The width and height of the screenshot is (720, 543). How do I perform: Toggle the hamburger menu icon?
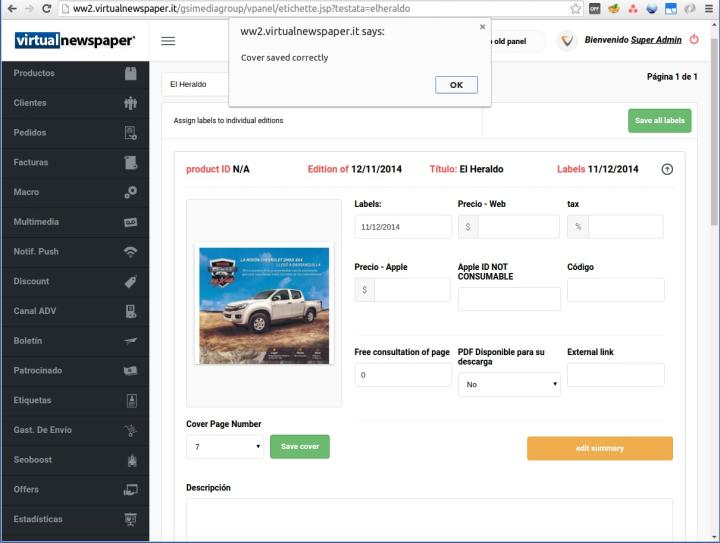168,41
